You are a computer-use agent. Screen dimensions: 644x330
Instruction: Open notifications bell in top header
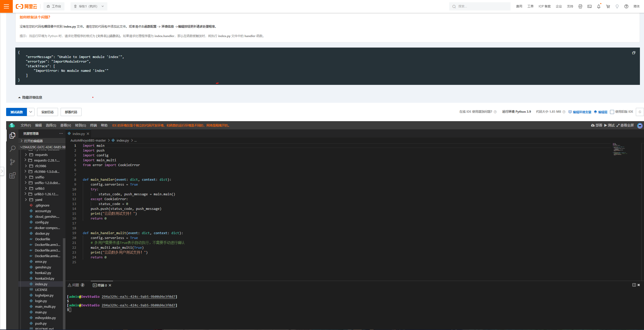598,6
